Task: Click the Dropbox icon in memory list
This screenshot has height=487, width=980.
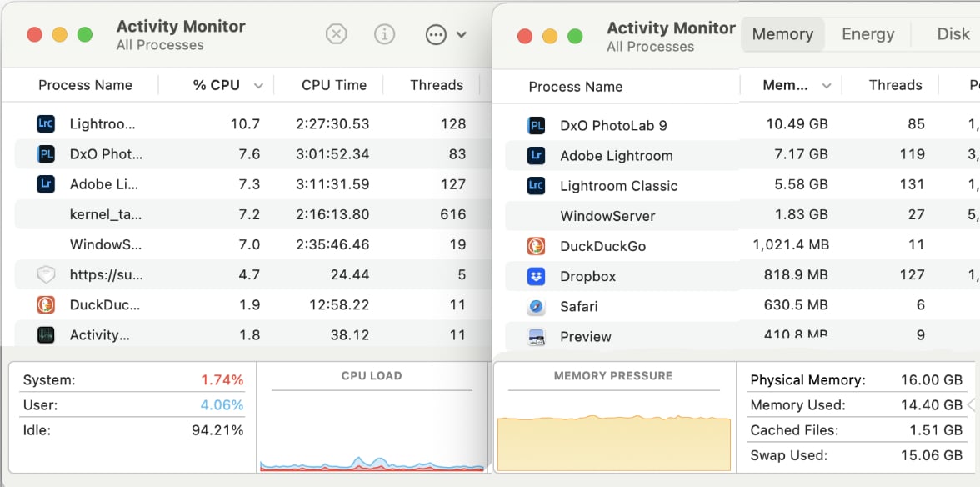Action: coord(537,276)
